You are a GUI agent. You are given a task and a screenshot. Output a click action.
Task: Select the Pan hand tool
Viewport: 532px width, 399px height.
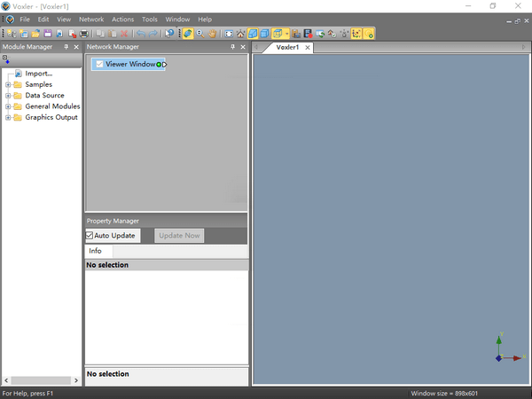[213, 34]
